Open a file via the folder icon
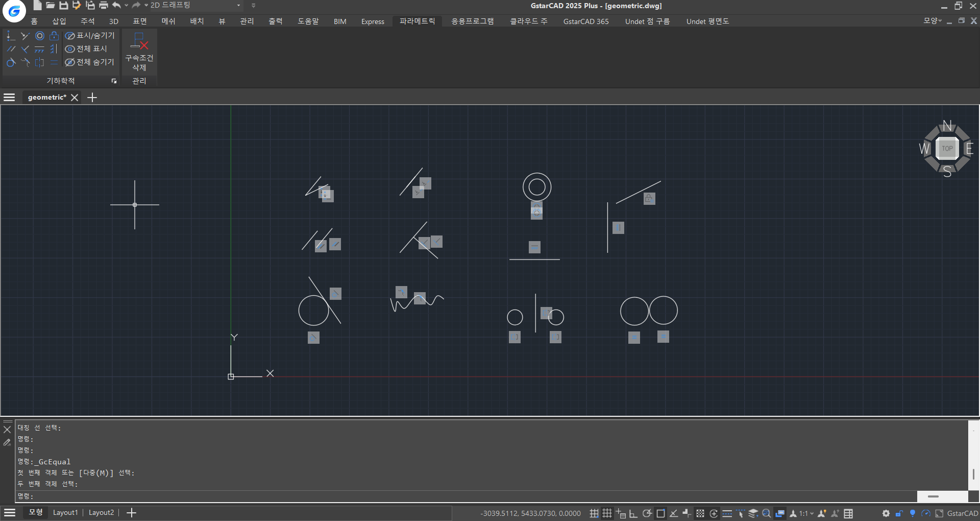The image size is (980, 521). point(50,5)
